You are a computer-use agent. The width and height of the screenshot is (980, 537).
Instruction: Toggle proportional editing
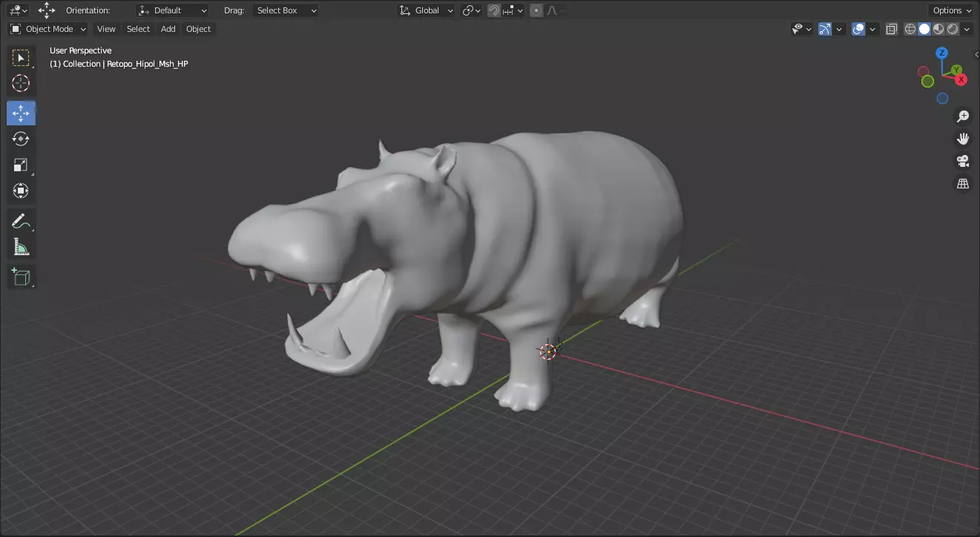tap(536, 10)
